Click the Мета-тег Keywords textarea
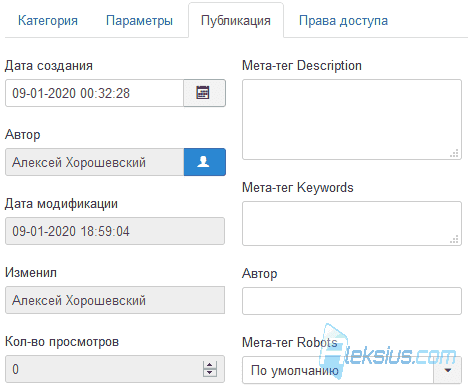Screen dimensions: 468x390 352,223
